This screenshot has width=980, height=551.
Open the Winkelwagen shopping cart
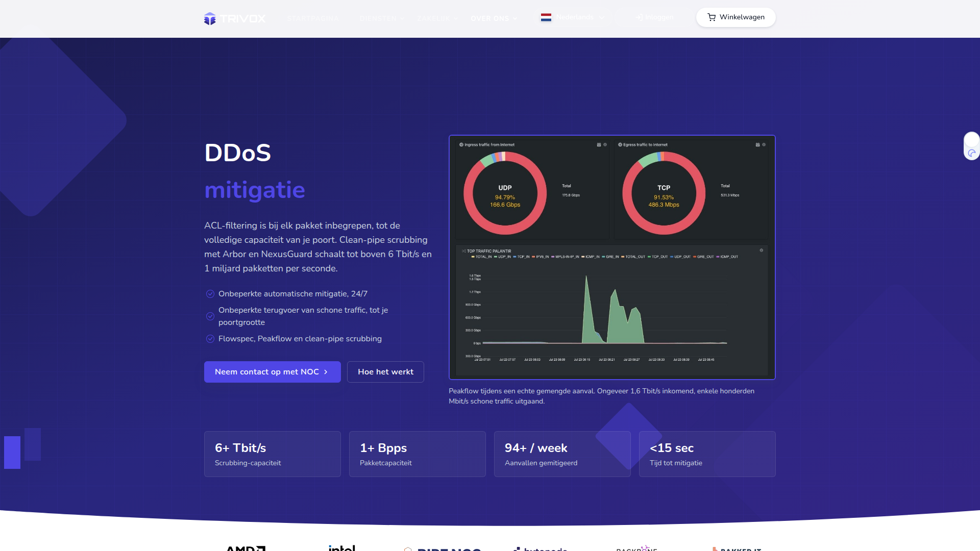[x=736, y=17]
